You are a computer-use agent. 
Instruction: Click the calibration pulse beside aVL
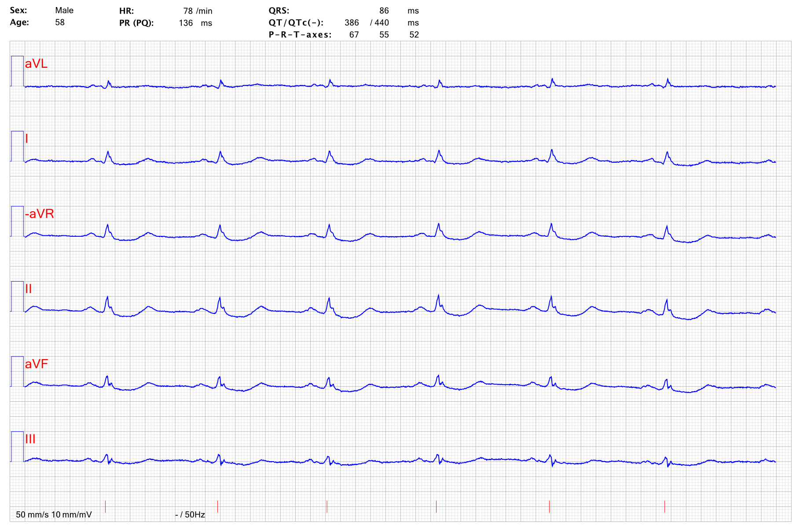click(x=17, y=71)
